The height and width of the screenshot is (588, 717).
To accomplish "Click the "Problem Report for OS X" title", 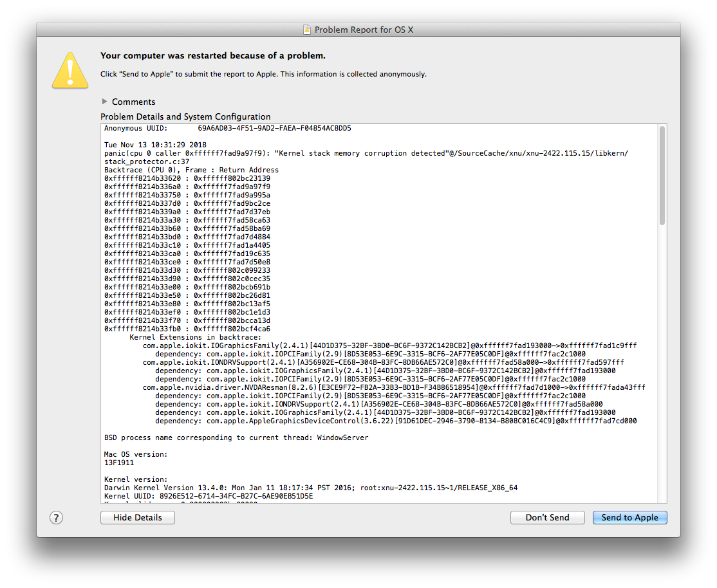I will pos(364,30).
